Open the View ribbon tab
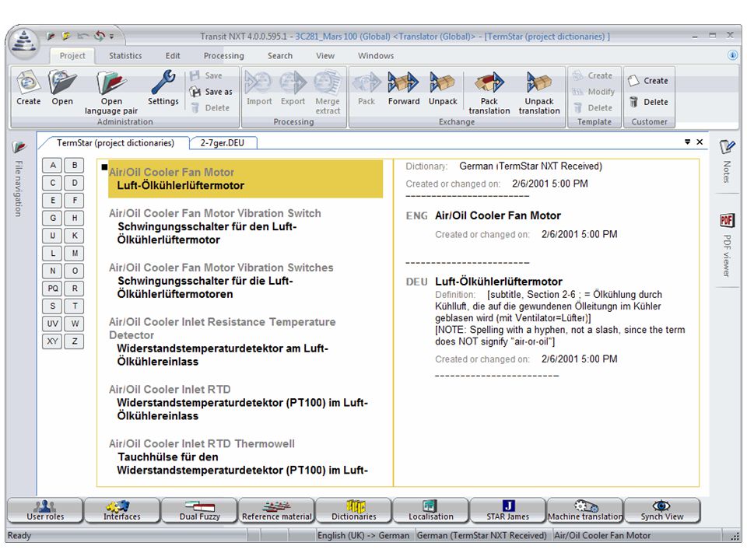This screenshot has width=747, height=560. pos(325,56)
